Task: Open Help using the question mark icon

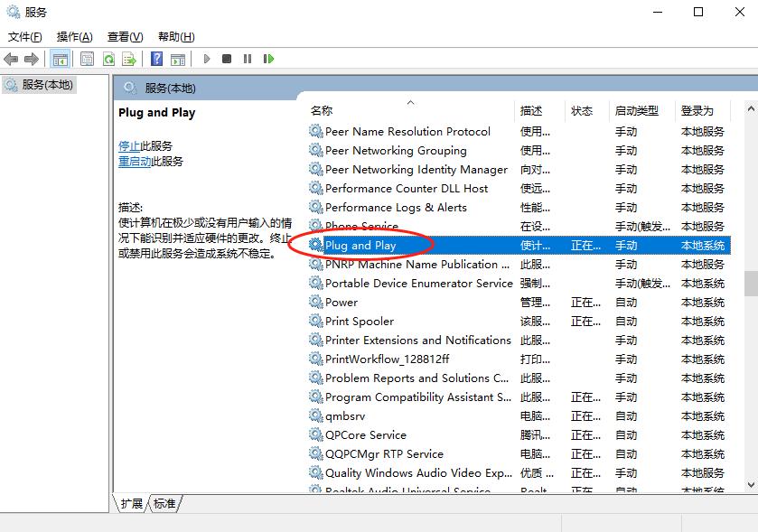Action: pos(156,58)
